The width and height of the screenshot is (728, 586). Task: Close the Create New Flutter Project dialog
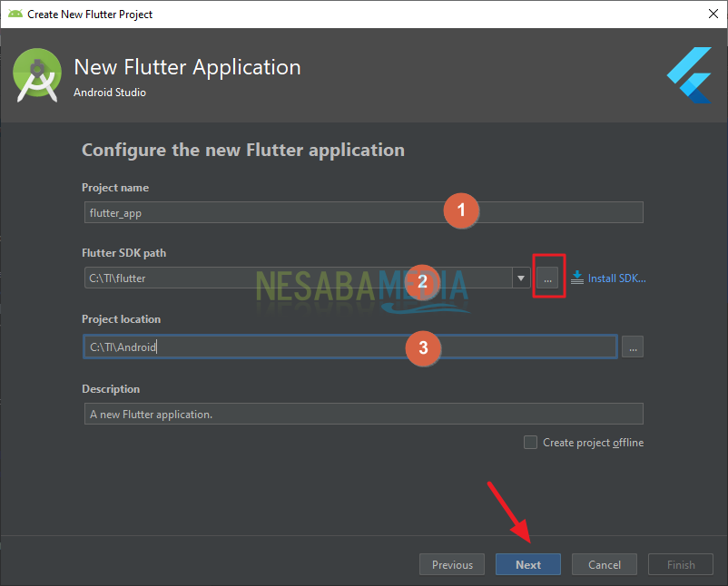click(713, 14)
